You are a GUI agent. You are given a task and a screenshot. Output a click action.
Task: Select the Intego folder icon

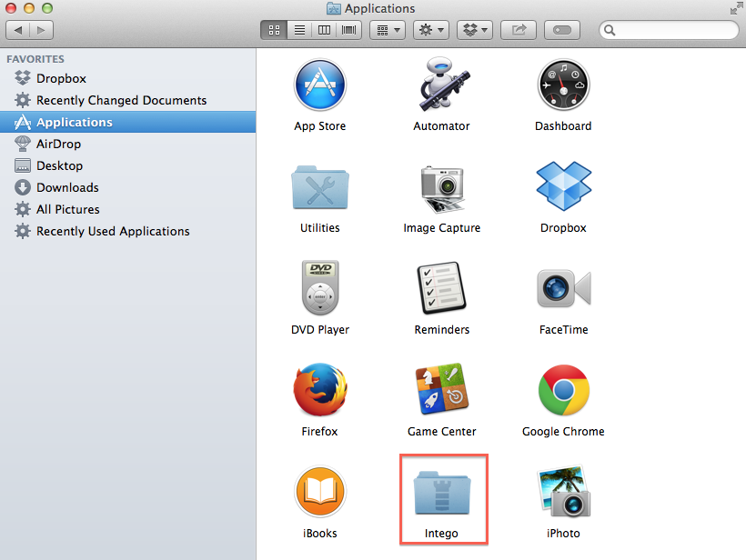click(x=442, y=493)
